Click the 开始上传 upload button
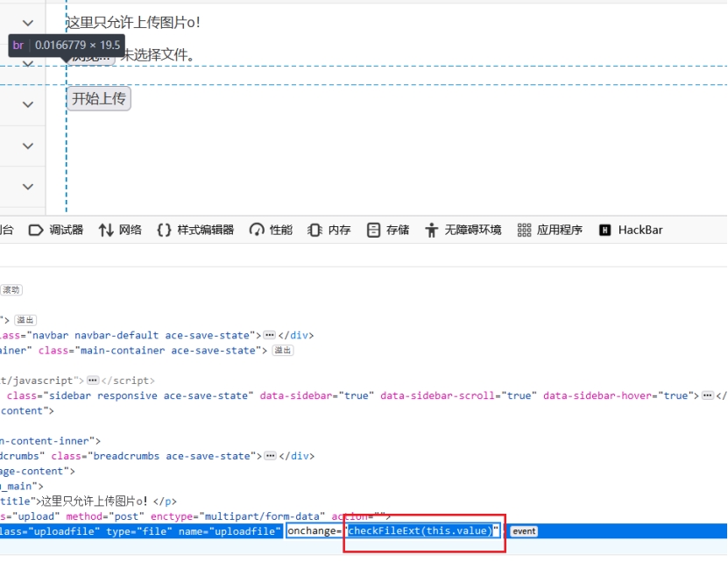The image size is (728, 562). click(x=99, y=98)
